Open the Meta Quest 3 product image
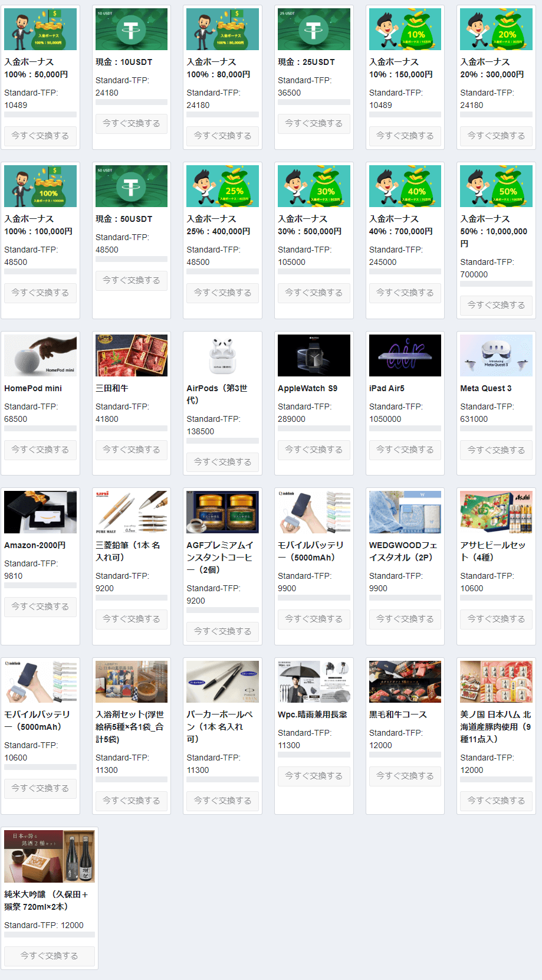This screenshot has width=542, height=980. click(496, 355)
